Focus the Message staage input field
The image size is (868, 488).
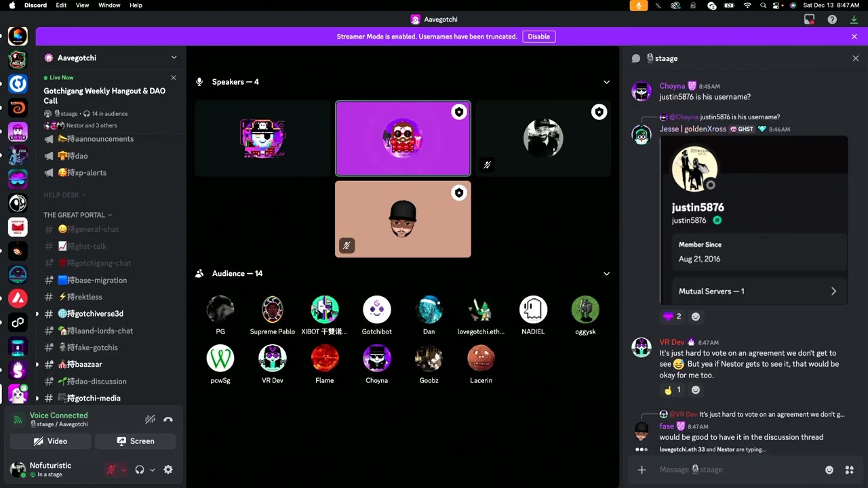point(738,470)
